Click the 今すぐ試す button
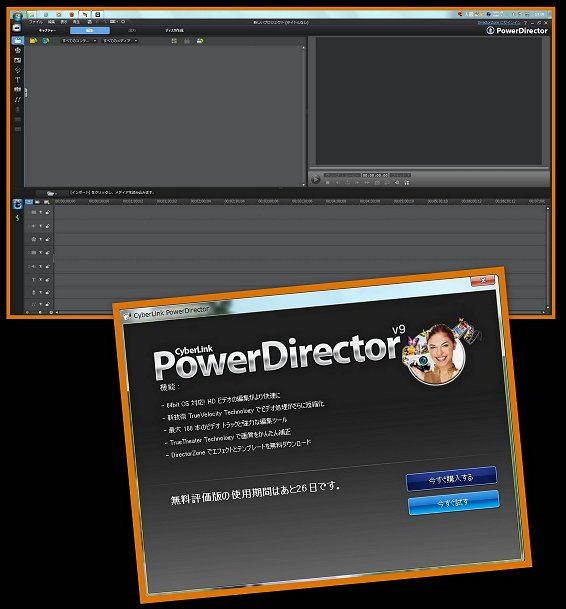This screenshot has height=609, width=566. pyautogui.click(x=453, y=503)
